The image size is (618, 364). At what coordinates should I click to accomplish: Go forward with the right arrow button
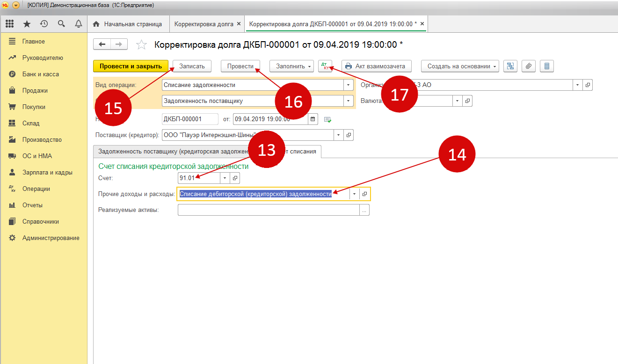point(119,44)
